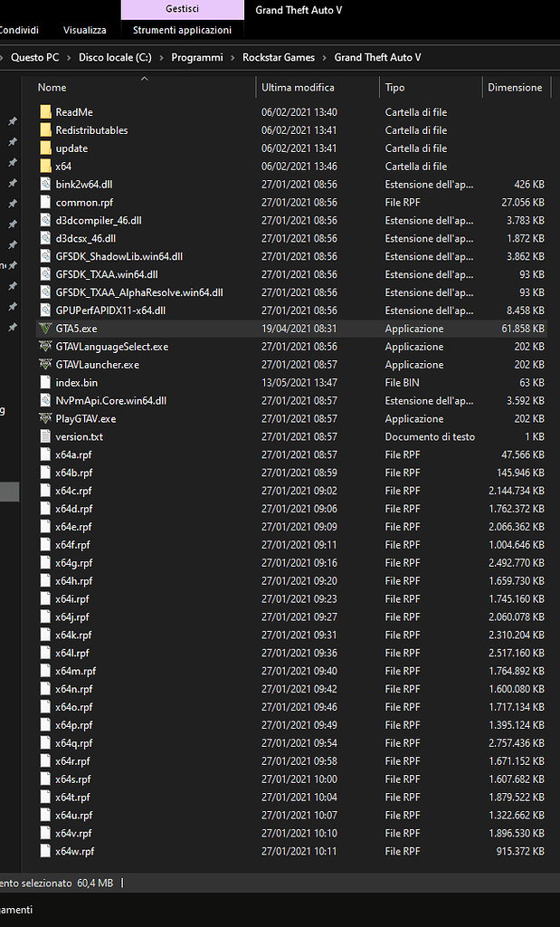Click the bink2w64.dll file icon

click(x=45, y=184)
